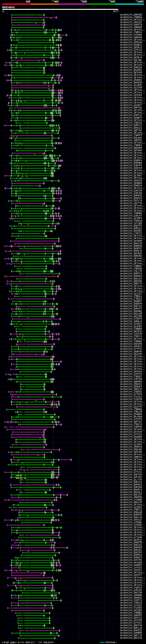Select hit label UniRef100_B9RZU4
This screenshot has height=644, width=146.
pos(131,67)
